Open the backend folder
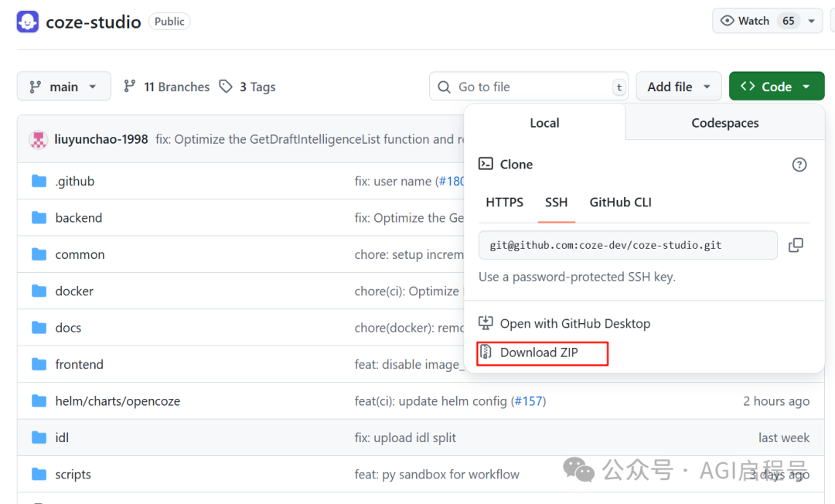The width and height of the screenshot is (835, 504). (x=78, y=218)
